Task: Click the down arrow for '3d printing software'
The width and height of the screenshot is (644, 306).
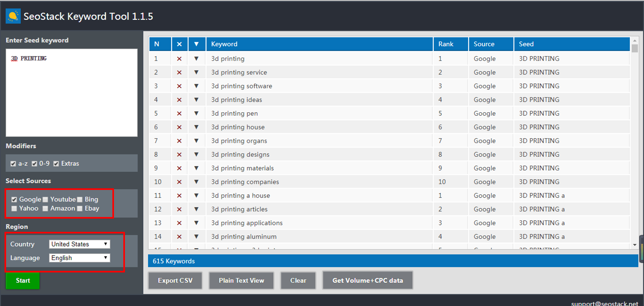Action: [196, 86]
